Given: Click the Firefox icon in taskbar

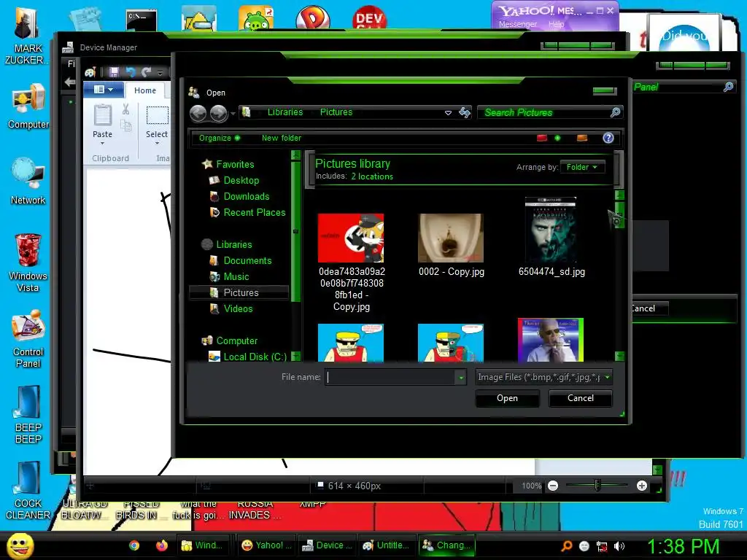Looking at the screenshot, I should [x=162, y=545].
